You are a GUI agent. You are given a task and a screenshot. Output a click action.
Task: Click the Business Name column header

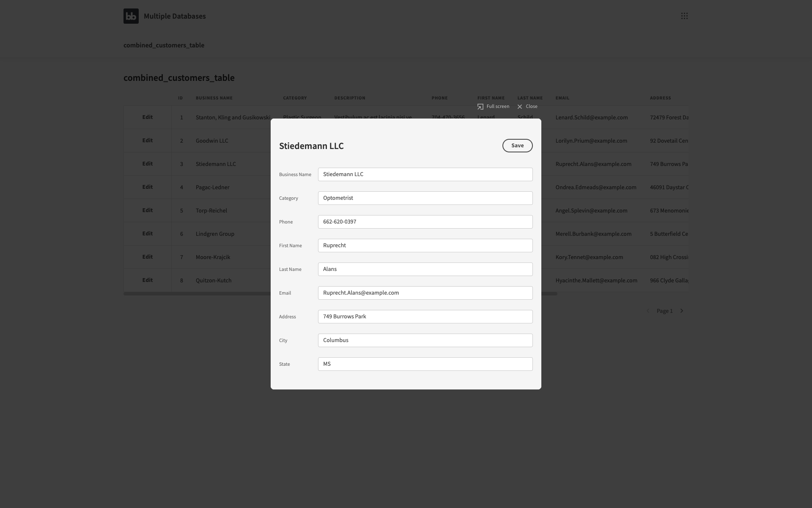click(214, 98)
